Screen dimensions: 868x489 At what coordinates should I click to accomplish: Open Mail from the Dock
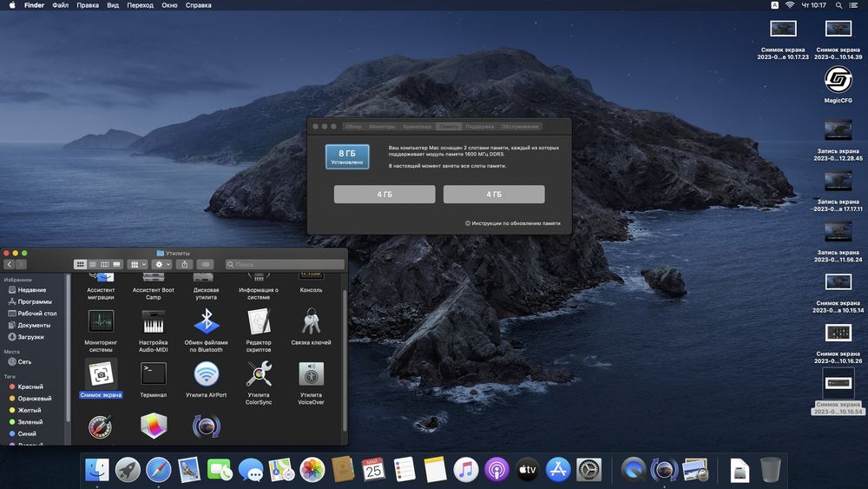point(188,470)
